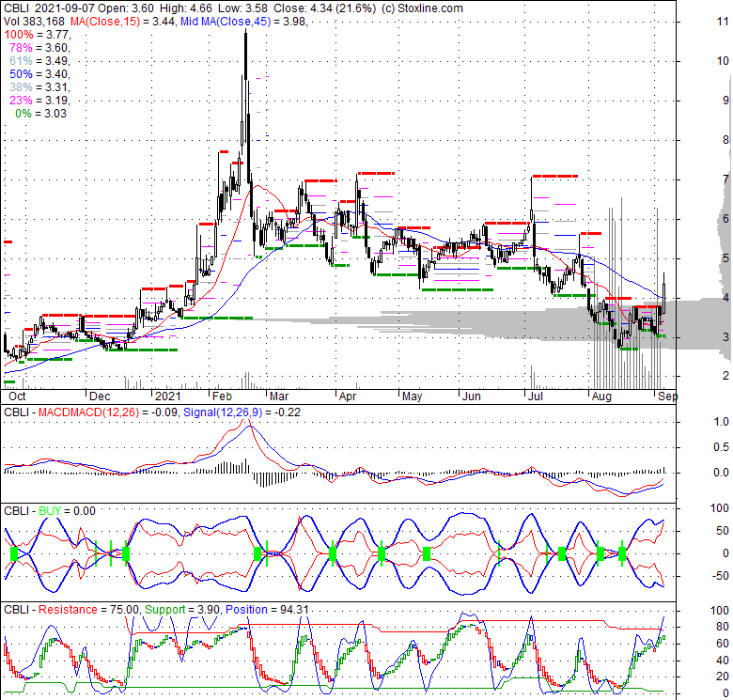Click the Feb label on time axis
Image resolution: width=733 pixels, height=700 pixels.
coord(222,397)
